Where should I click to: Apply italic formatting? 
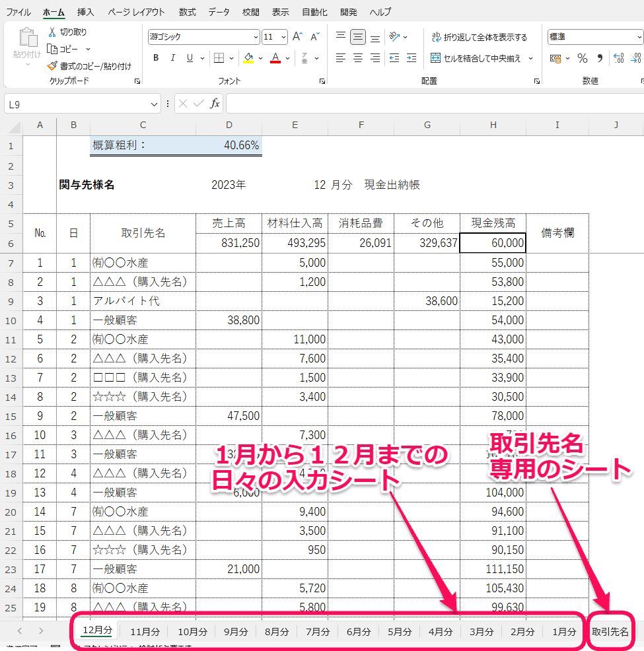[x=173, y=58]
